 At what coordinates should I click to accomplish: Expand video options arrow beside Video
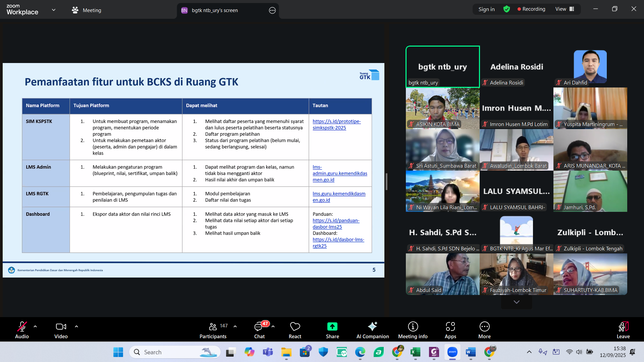(x=76, y=326)
